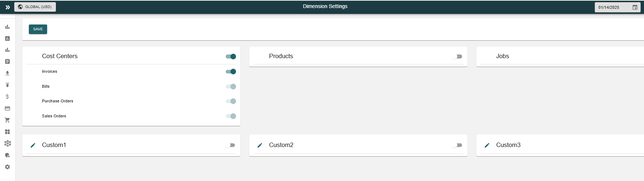Click into the 01/14/2025 date field

click(x=612, y=7)
